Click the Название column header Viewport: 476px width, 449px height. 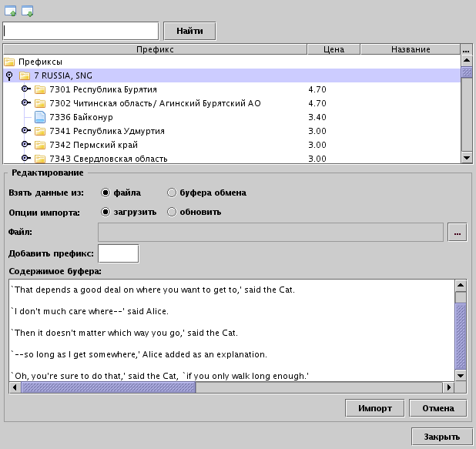point(411,49)
